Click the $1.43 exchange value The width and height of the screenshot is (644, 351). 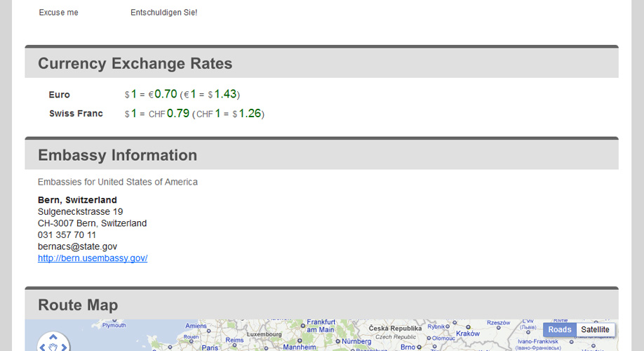click(x=222, y=94)
